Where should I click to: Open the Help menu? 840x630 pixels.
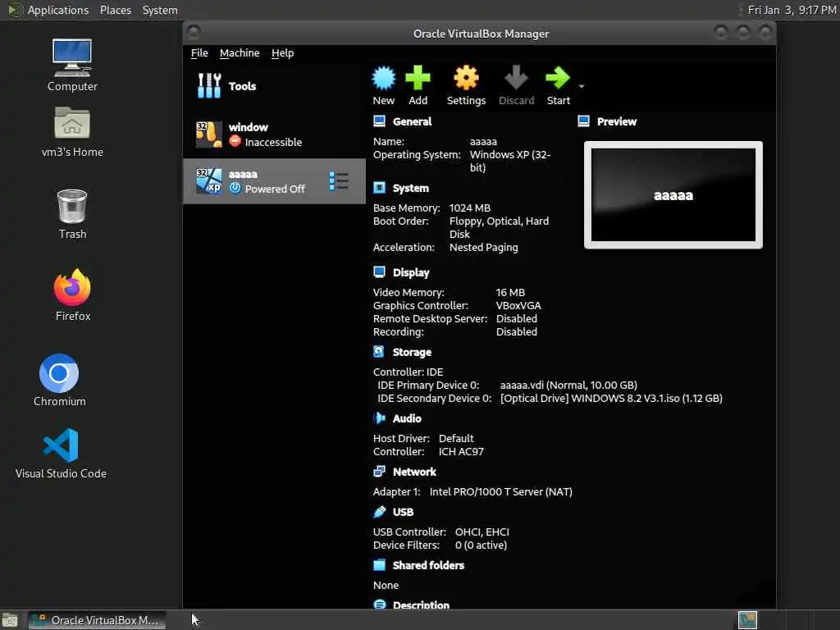[x=282, y=53]
